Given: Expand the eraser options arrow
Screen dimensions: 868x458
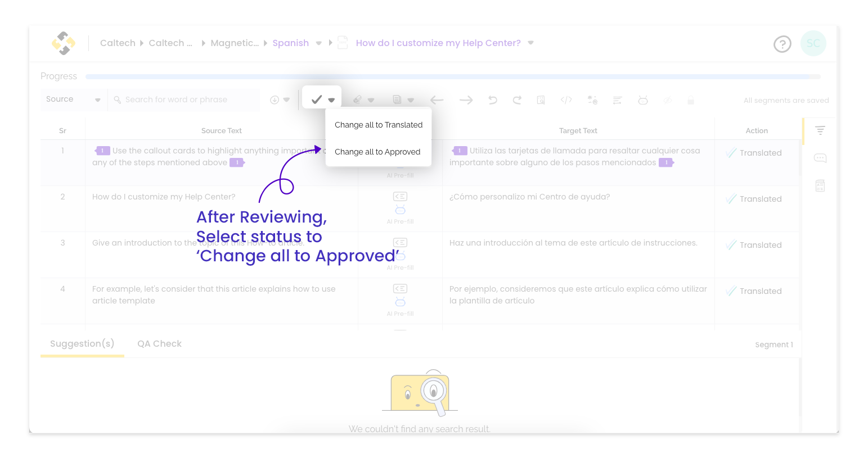Looking at the screenshot, I should click(371, 100).
